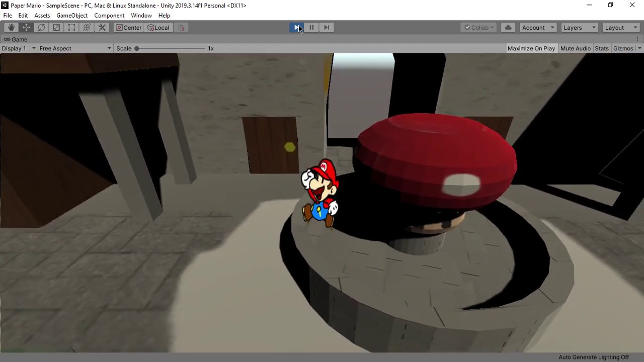
Task: Select the Game tab
Action: click(15, 39)
